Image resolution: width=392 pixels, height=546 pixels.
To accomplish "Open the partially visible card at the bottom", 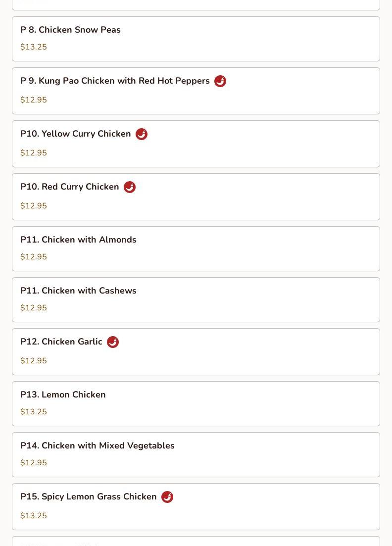I will (x=196, y=541).
